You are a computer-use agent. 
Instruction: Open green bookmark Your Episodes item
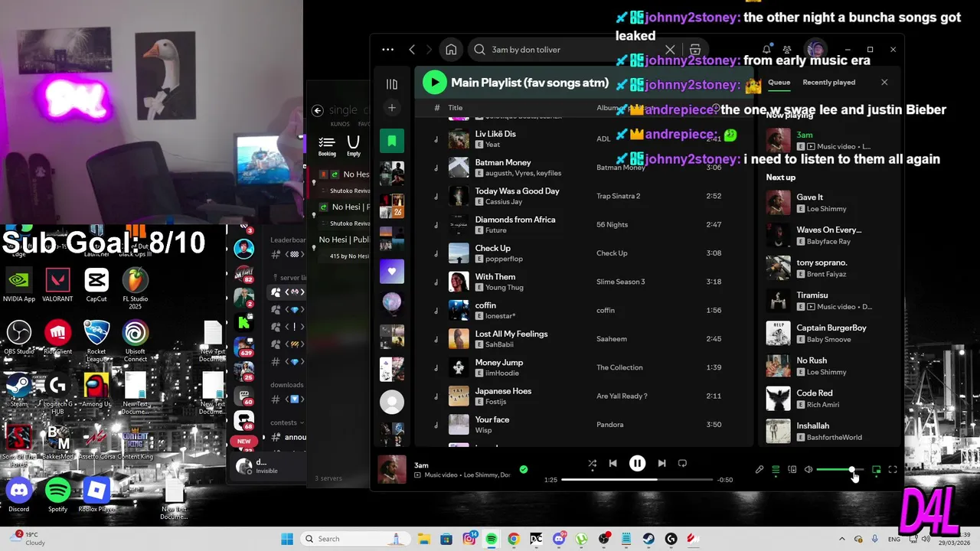392,141
